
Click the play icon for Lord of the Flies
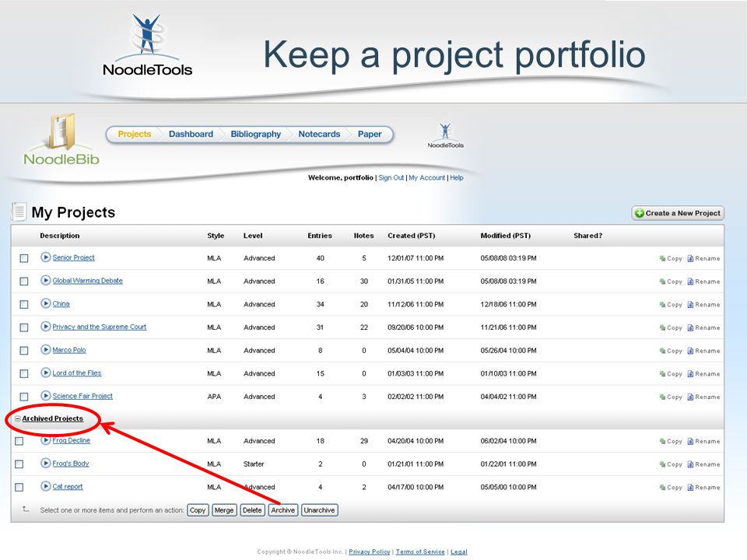point(45,373)
